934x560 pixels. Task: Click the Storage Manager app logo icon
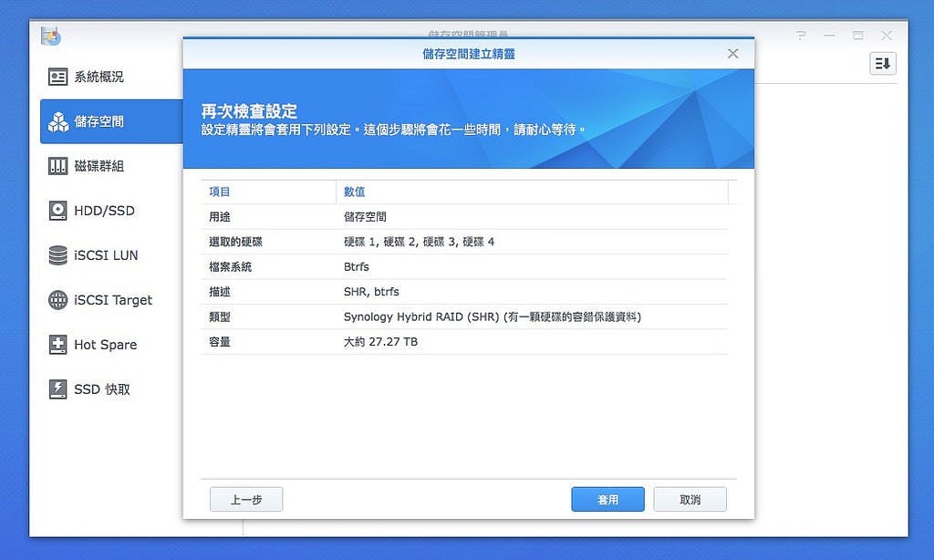pos(51,36)
